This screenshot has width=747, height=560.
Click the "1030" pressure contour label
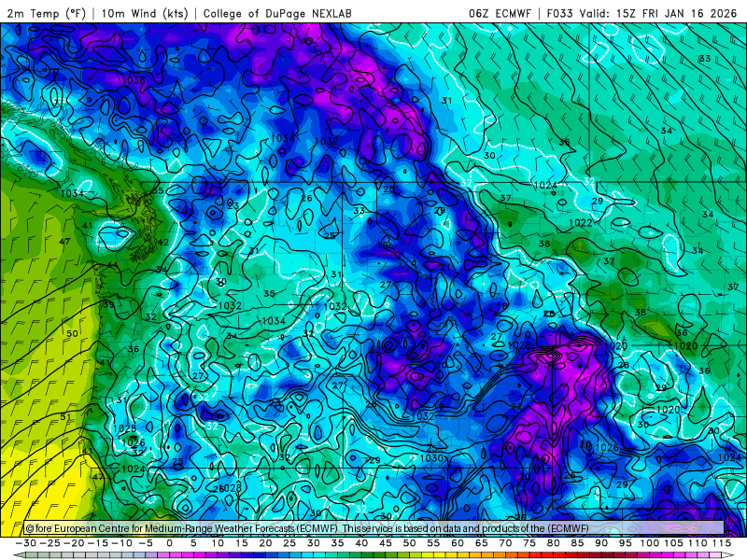coord(431,457)
